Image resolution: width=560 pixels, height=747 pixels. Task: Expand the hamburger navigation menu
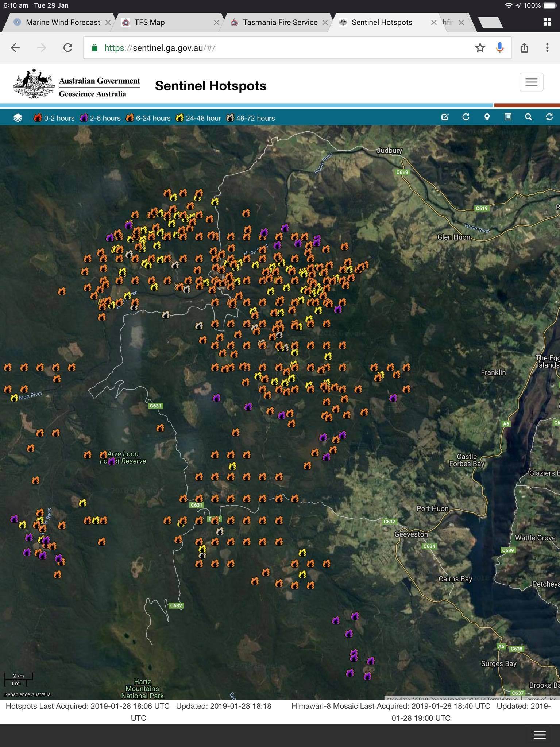tap(531, 82)
